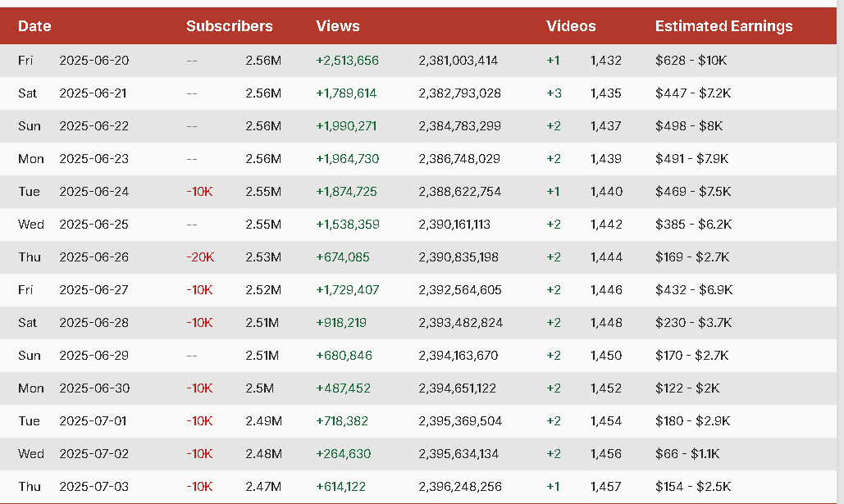
Task: Click the Subscribers column header
Action: click(230, 26)
